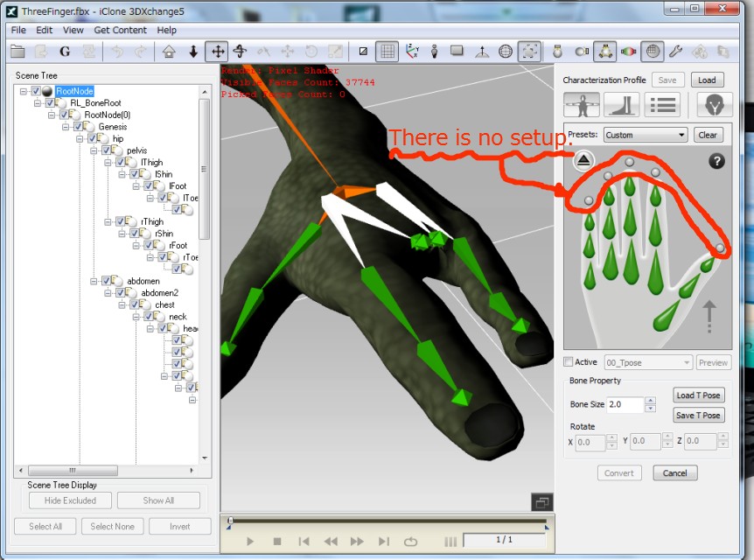
Task: Click the timeline playback slider handle
Action: (x=229, y=522)
